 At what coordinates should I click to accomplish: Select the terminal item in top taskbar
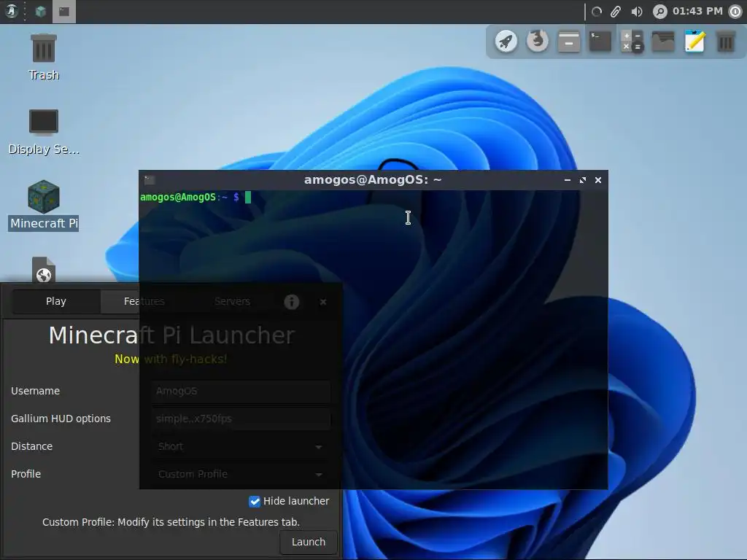coord(64,12)
